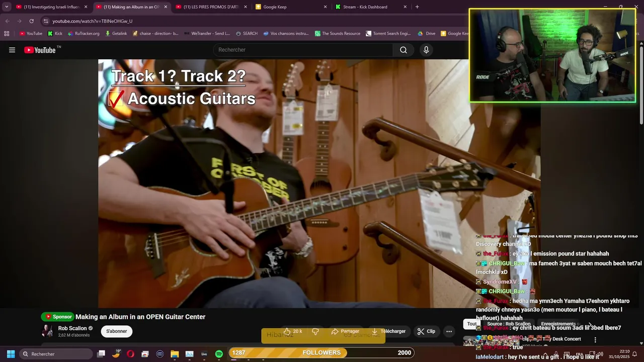The height and width of the screenshot is (362, 644).
Task: Open a new browser tab with plus button
Action: (x=417, y=7)
